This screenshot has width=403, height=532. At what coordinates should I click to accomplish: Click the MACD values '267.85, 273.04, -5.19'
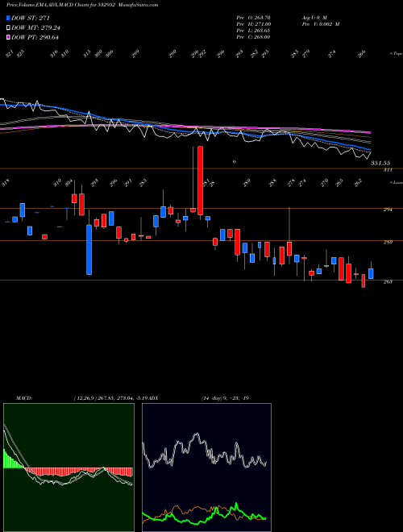point(123,397)
